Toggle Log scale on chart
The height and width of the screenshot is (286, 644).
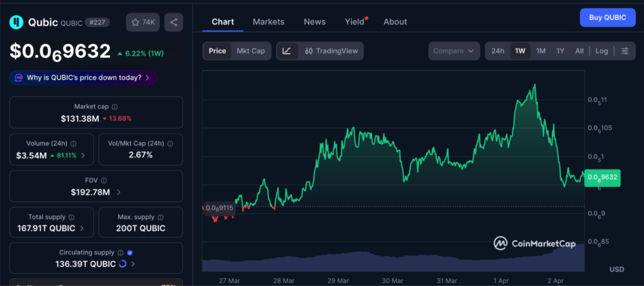(602, 51)
